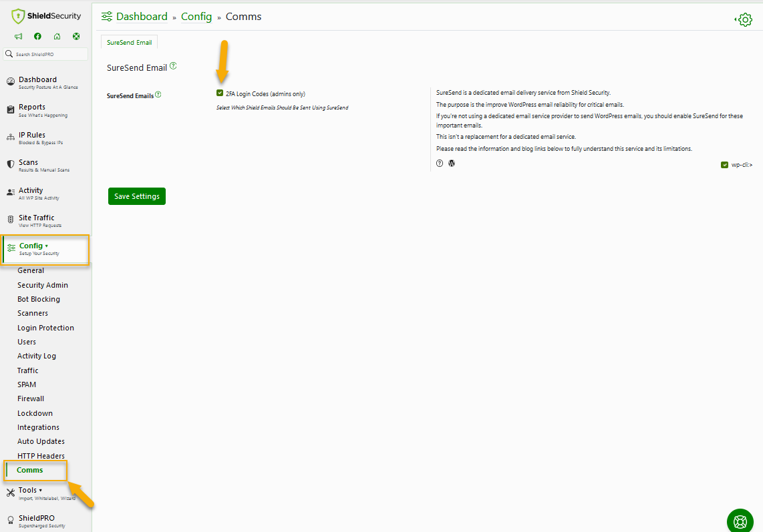The image size is (763, 532).
Task: Select SPAM under Config
Action: [27, 384]
